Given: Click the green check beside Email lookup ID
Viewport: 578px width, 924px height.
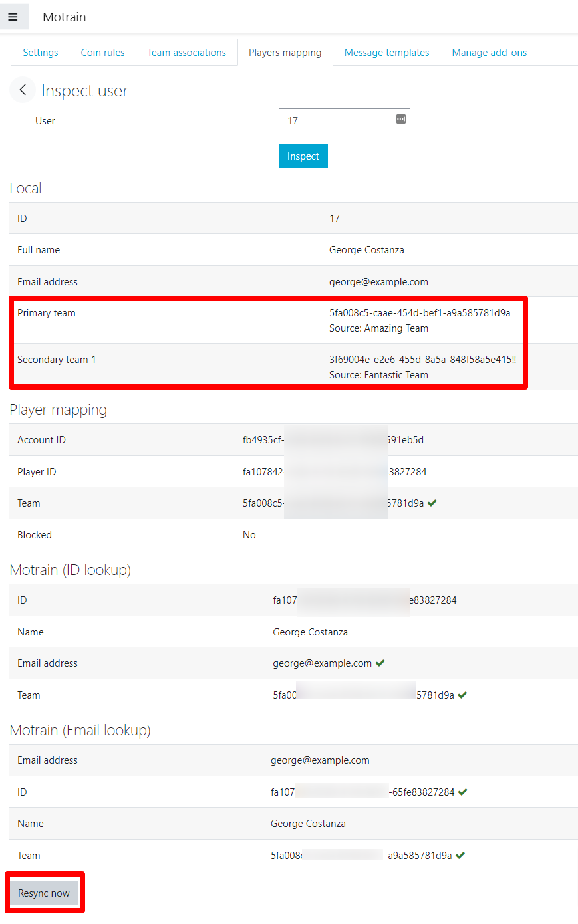Looking at the screenshot, I should (463, 792).
